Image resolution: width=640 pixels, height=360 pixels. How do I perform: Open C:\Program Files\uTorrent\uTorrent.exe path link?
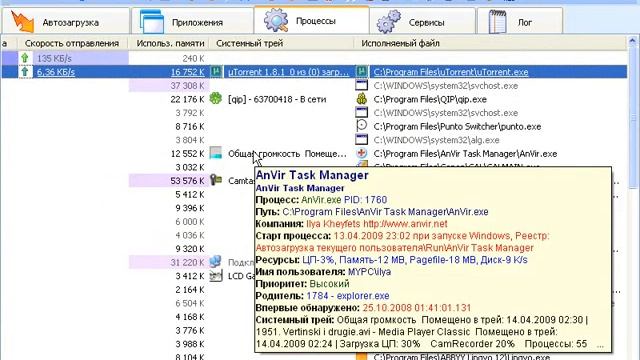point(451,72)
